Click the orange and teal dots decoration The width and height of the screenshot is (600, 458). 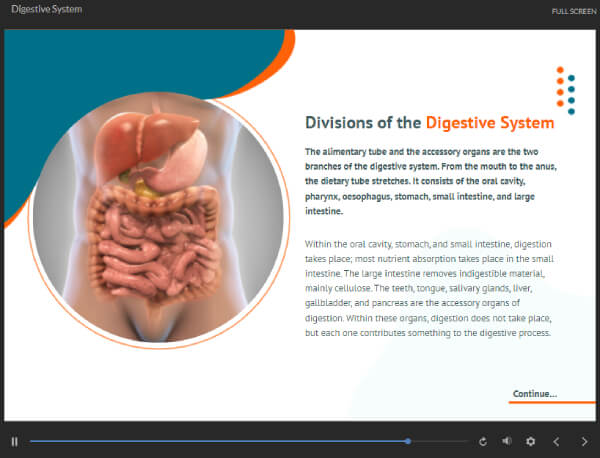click(x=565, y=91)
